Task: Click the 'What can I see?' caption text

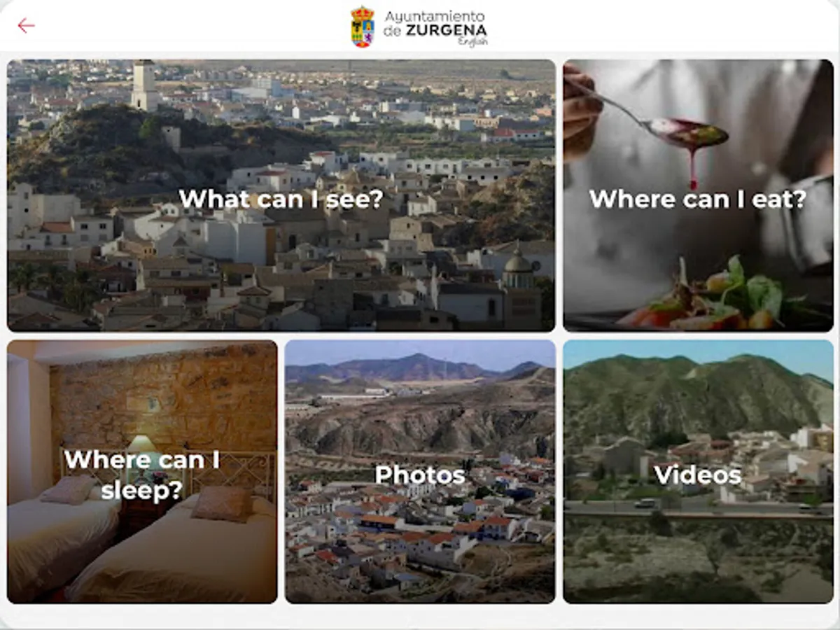Action: tap(281, 199)
